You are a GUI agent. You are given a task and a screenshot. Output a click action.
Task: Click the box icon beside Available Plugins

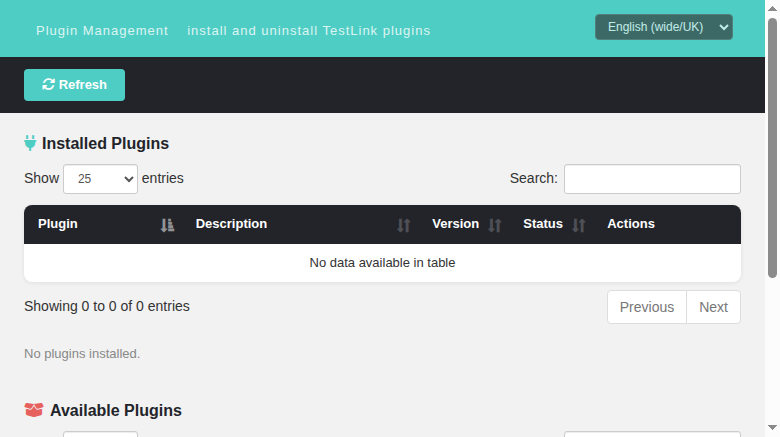tap(34, 410)
